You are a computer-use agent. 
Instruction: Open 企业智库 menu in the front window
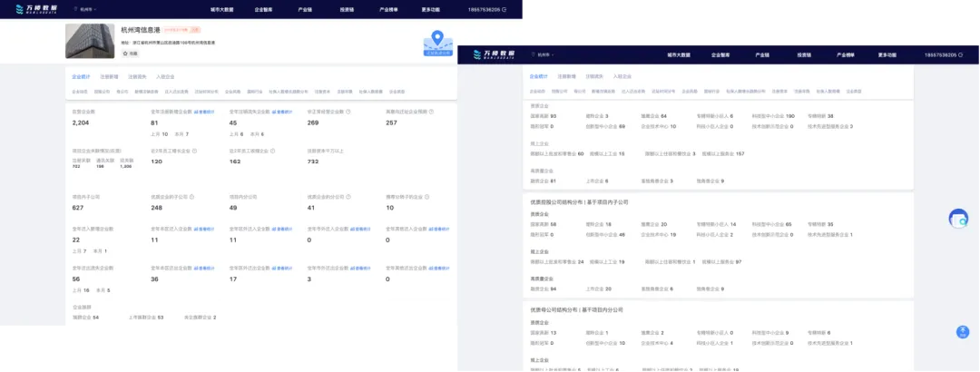coord(720,55)
